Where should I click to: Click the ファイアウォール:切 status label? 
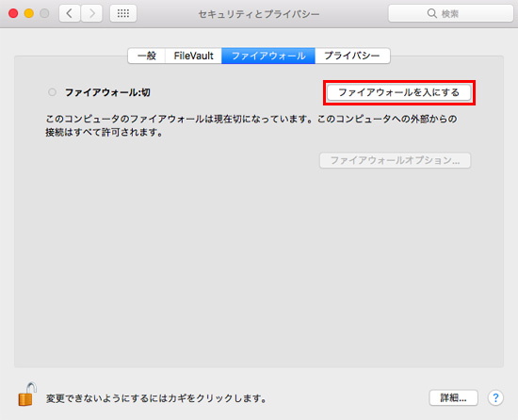click(x=107, y=92)
